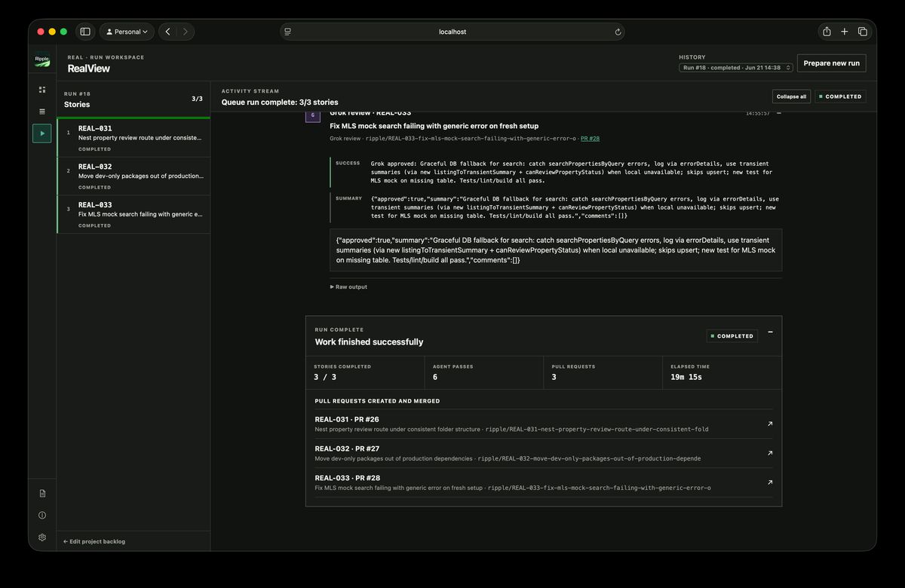The height and width of the screenshot is (588, 905).
Task: Open the PR #28 link in Grok review
Action: 590,139
